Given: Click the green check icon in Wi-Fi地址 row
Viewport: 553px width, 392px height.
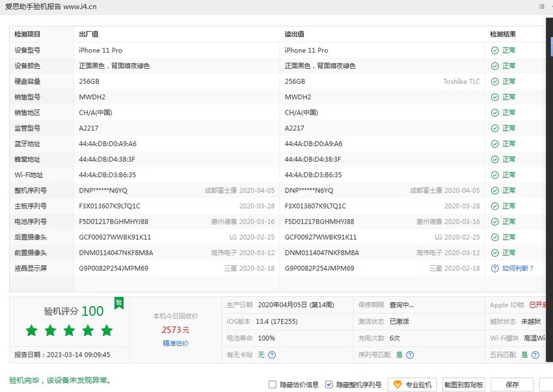Looking at the screenshot, I should click(495, 175).
